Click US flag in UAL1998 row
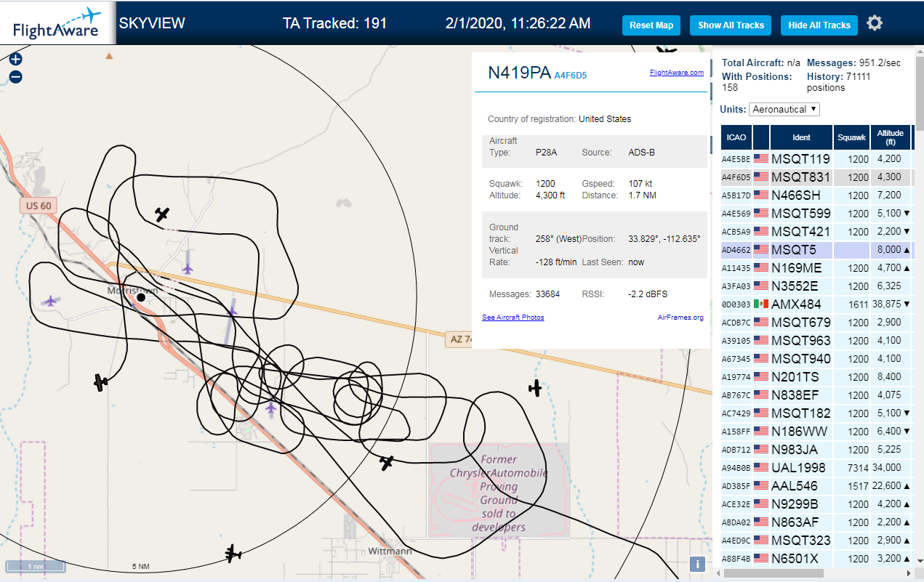This screenshot has height=582, width=924. (761, 467)
